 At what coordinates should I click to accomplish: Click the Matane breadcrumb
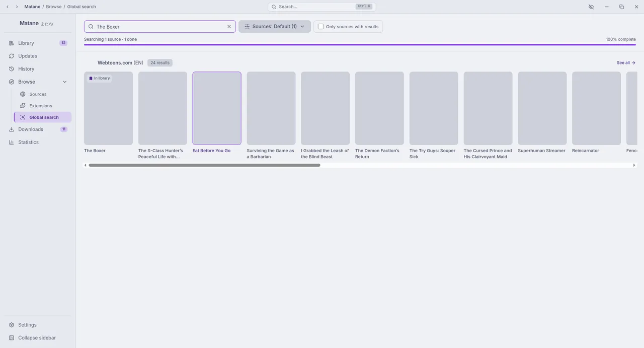pos(32,7)
